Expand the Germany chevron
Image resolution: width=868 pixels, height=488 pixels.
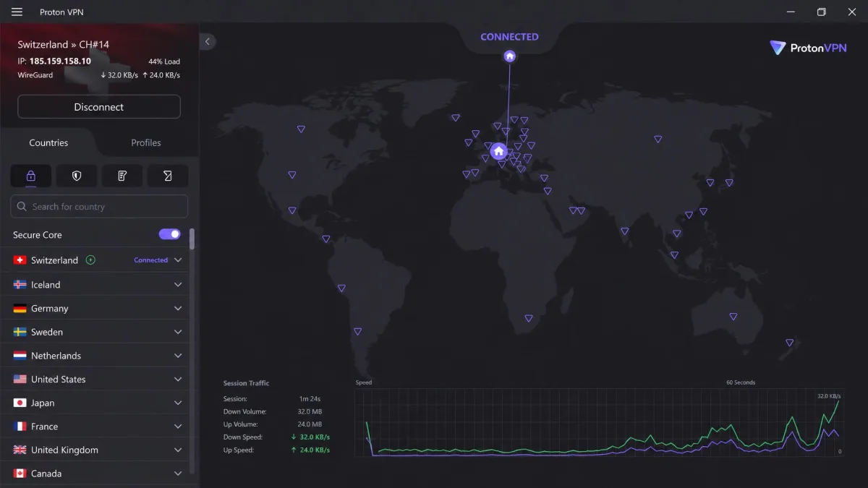pyautogui.click(x=178, y=309)
